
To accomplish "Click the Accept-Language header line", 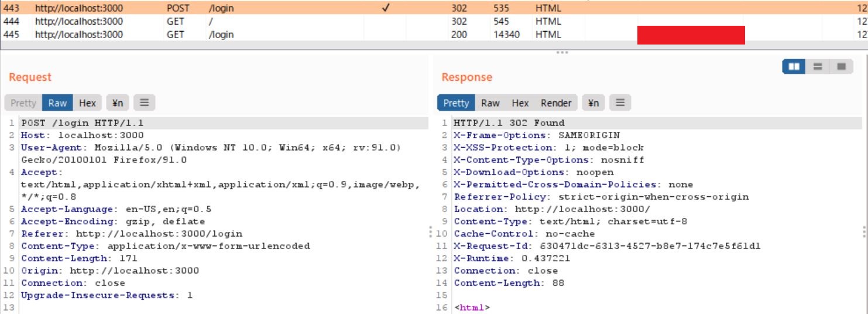I will coord(116,209).
